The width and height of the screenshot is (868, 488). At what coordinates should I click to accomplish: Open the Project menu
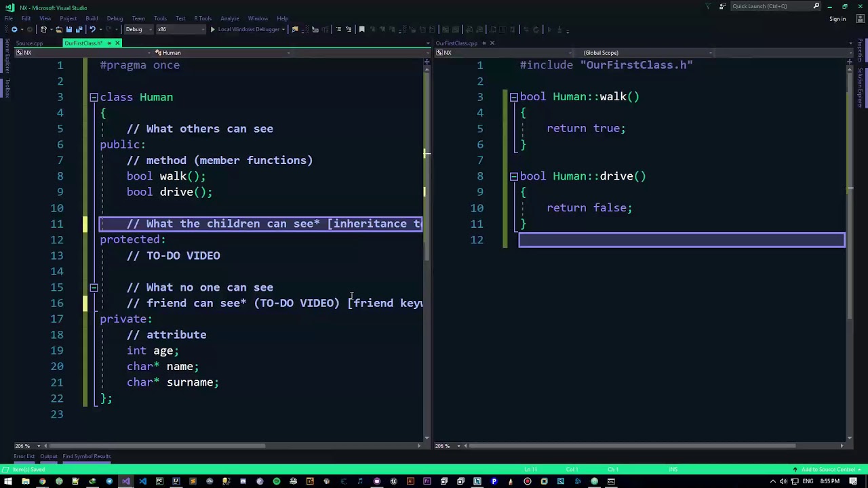tap(68, 18)
